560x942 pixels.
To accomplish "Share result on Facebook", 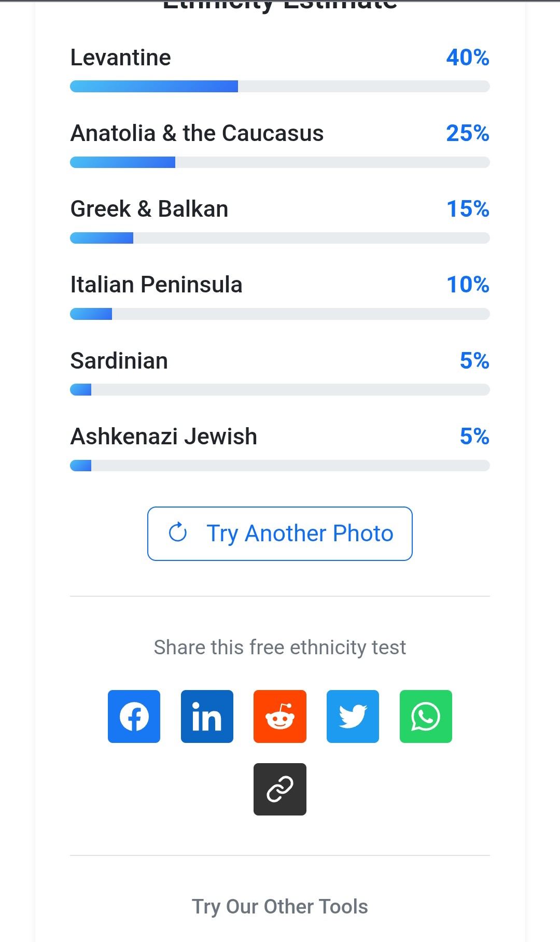I will (134, 716).
